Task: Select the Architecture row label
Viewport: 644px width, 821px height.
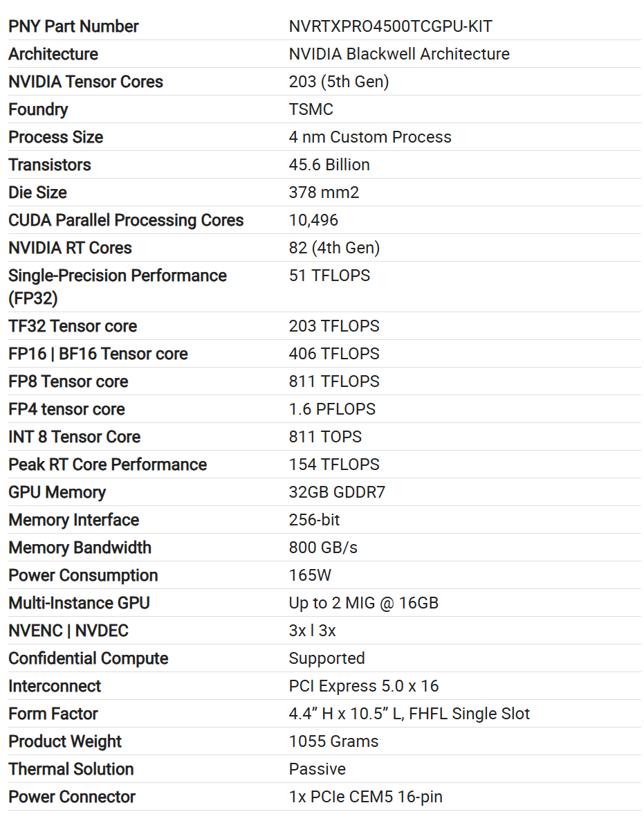Action: pyautogui.click(x=53, y=54)
